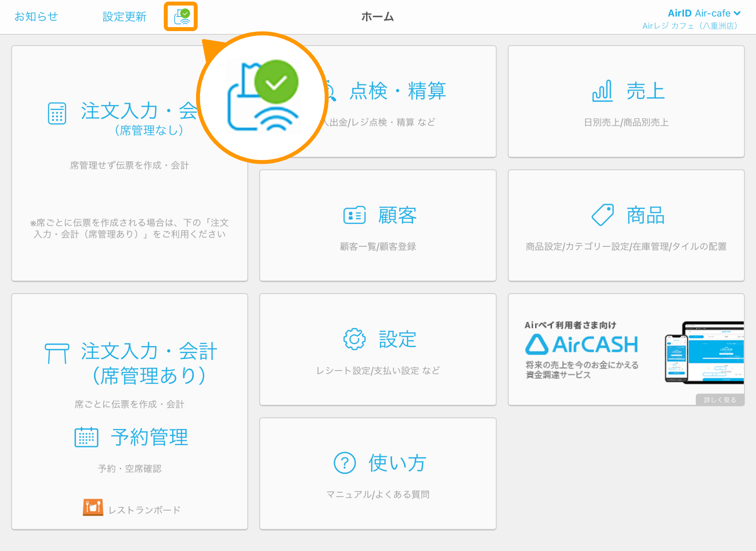Click the calendar icon on 予約管理
This screenshot has width=756, height=551.
[87, 437]
